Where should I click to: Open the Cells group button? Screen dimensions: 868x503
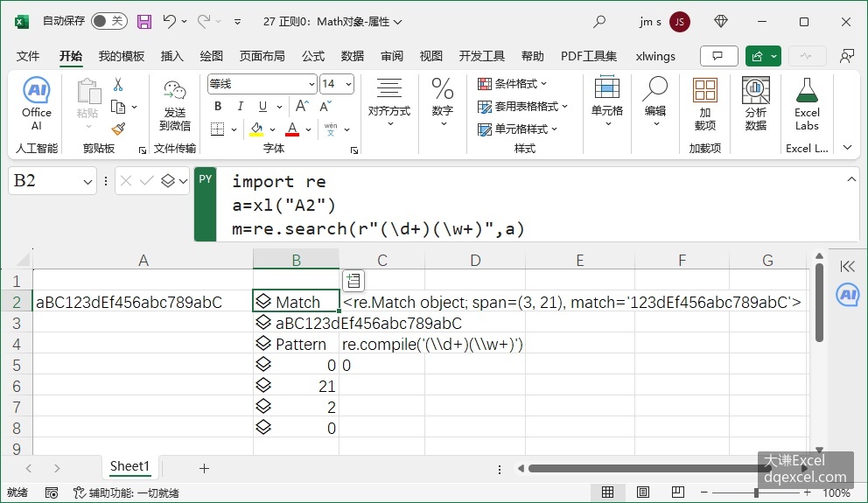coord(607,102)
